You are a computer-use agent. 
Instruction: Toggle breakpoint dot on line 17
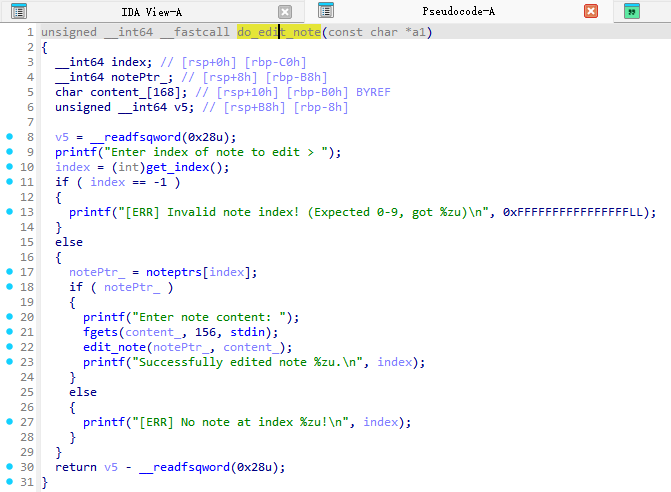[x=10, y=272]
